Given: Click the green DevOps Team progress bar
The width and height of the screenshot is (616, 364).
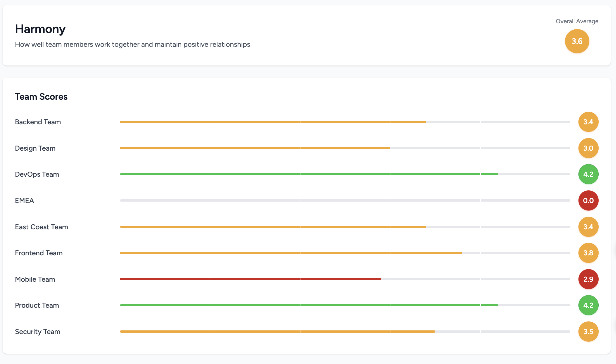Looking at the screenshot, I should [345, 174].
